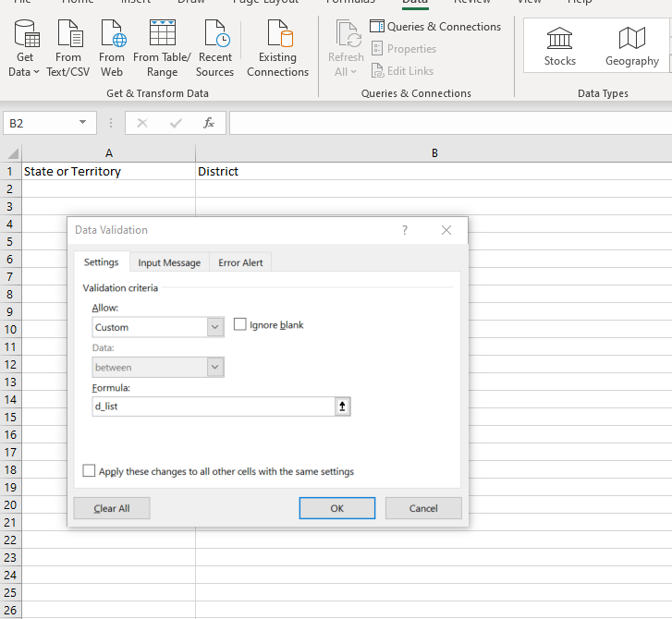Open Data Validation help question mark

405,230
